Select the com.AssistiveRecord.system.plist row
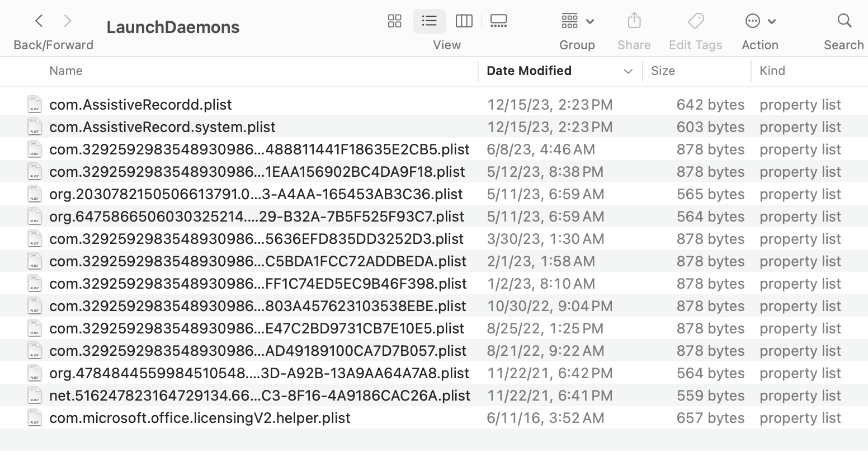This screenshot has width=868, height=461. (162, 127)
